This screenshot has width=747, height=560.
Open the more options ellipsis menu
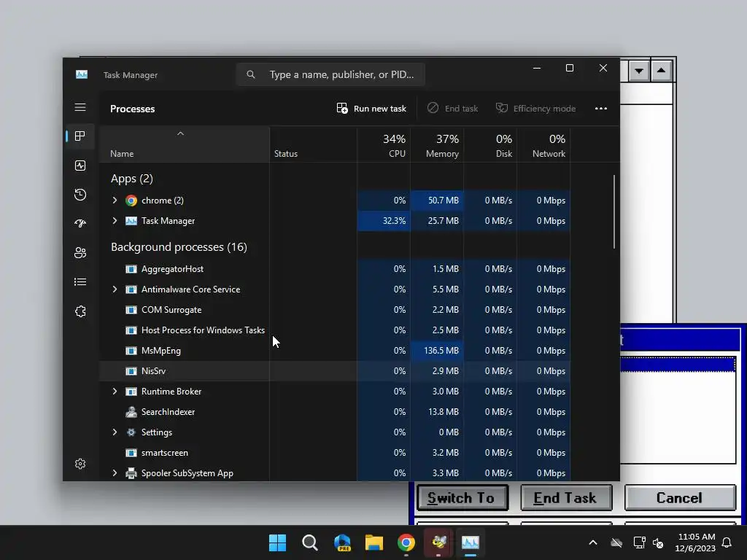point(601,109)
